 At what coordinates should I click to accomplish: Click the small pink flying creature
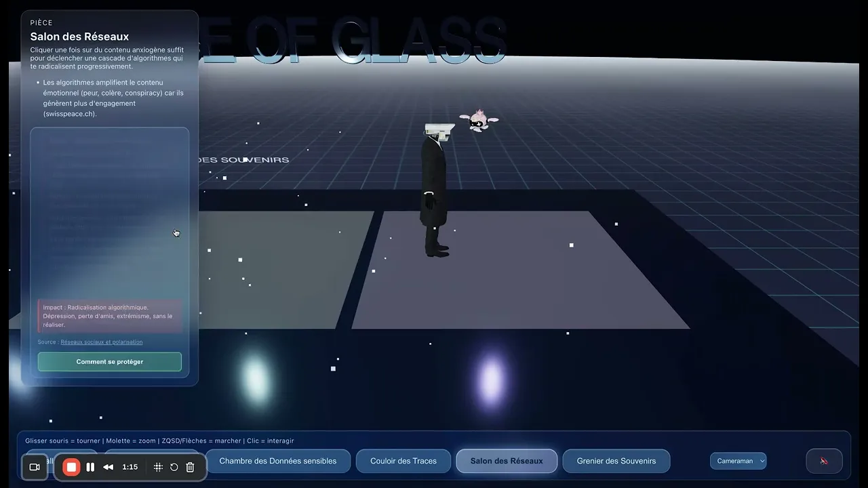click(x=479, y=121)
